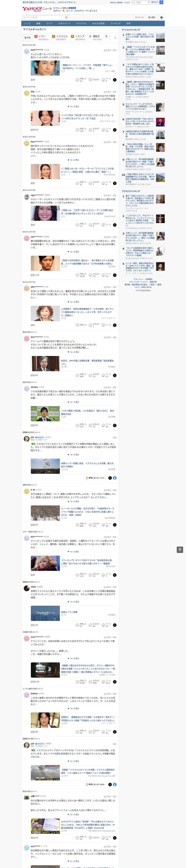This screenshot has width=186, height=868.
Task: Toggle なるほど 39 on sai's comment
Action: click(x=94, y=275)
